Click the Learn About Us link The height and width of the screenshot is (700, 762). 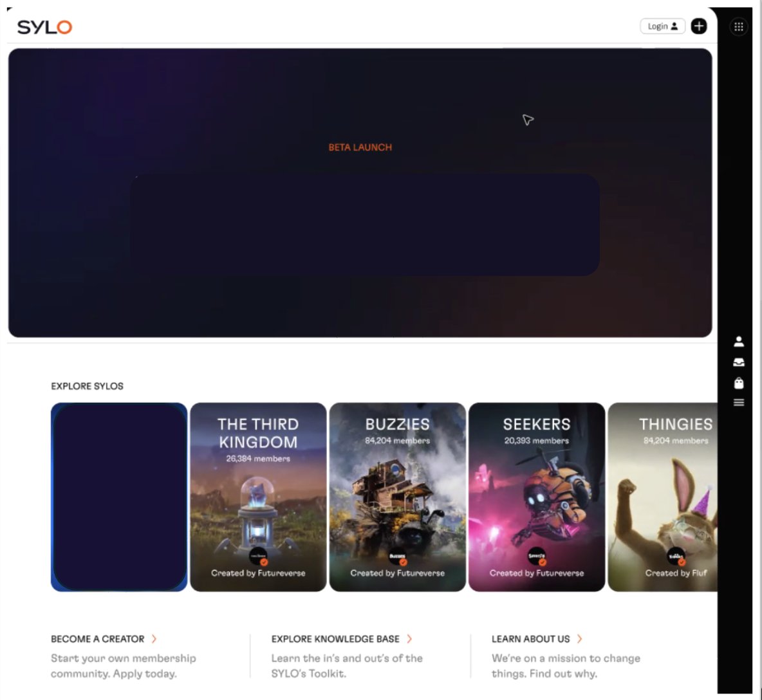point(531,639)
